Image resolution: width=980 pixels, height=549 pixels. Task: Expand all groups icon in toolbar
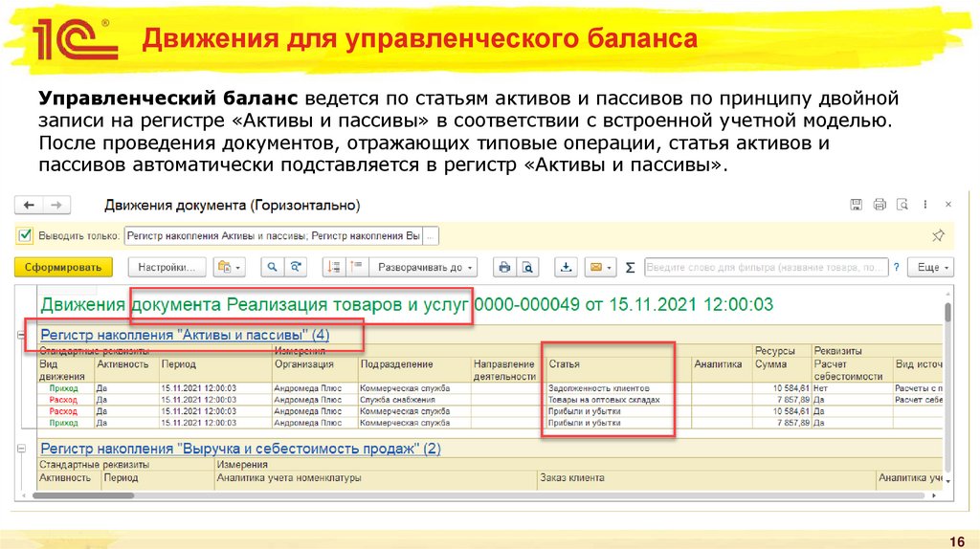pyautogui.click(x=334, y=267)
